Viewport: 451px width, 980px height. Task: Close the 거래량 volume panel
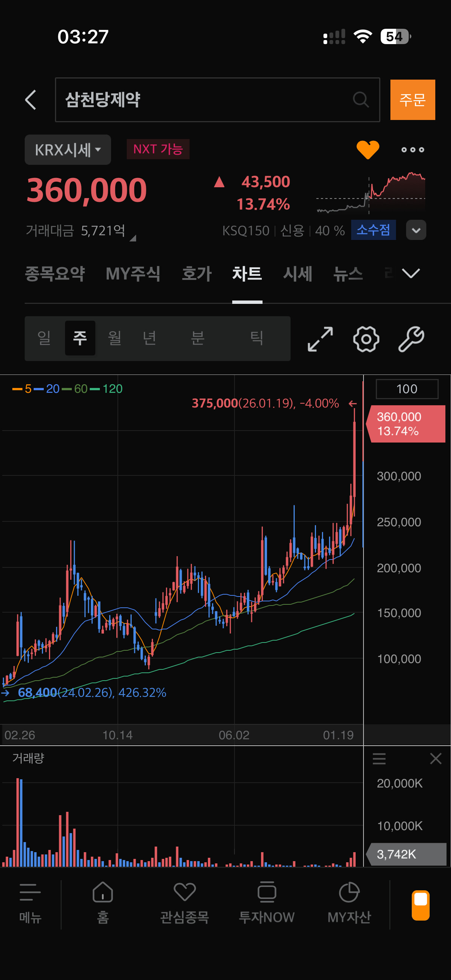point(435,759)
